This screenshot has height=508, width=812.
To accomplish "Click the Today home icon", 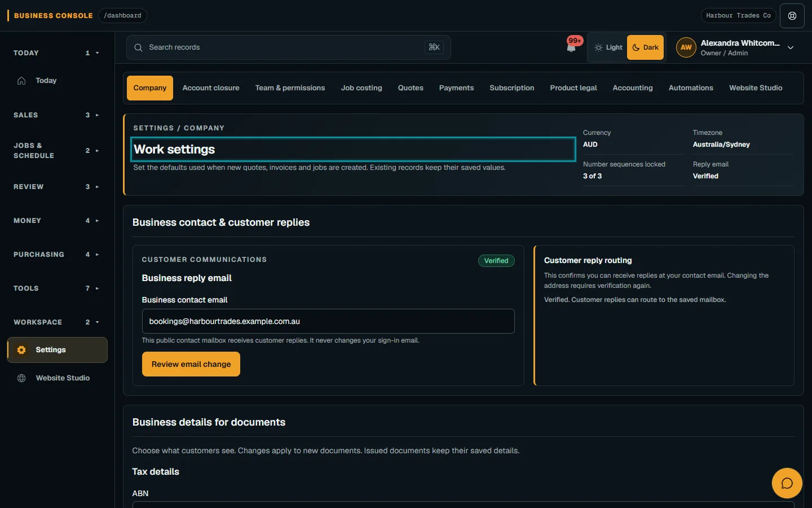I will point(21,81).
